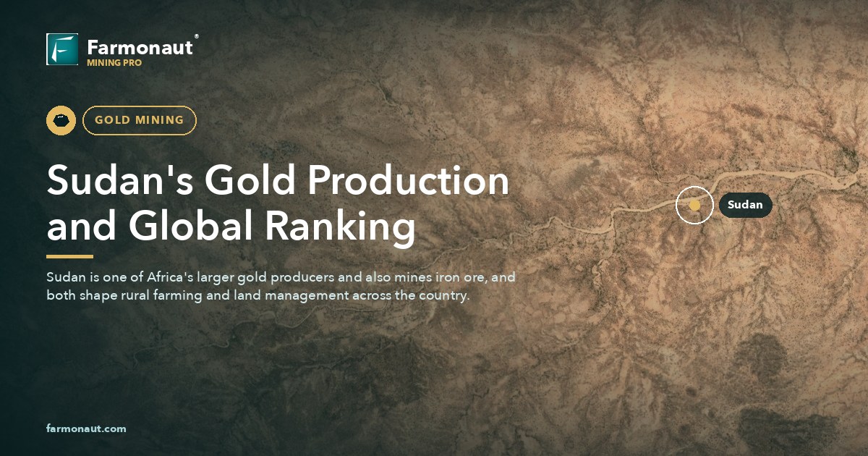Click the headline line "and Global Ranking"

coord(231,226)
